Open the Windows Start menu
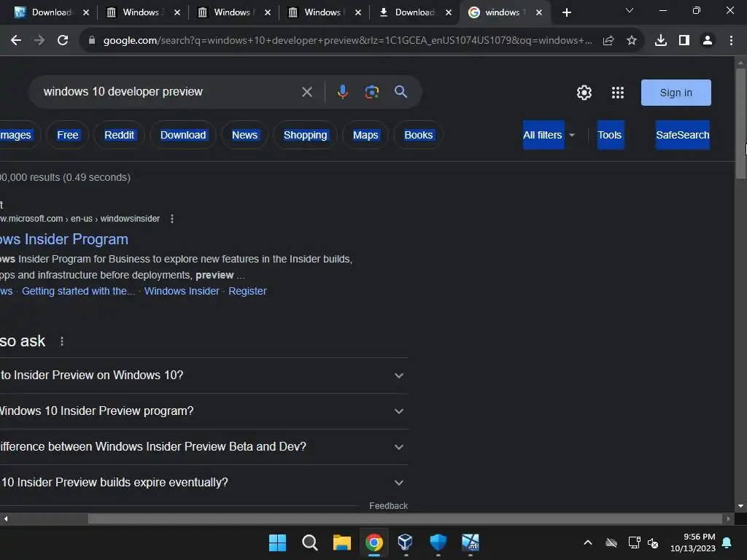 (277, 542)
